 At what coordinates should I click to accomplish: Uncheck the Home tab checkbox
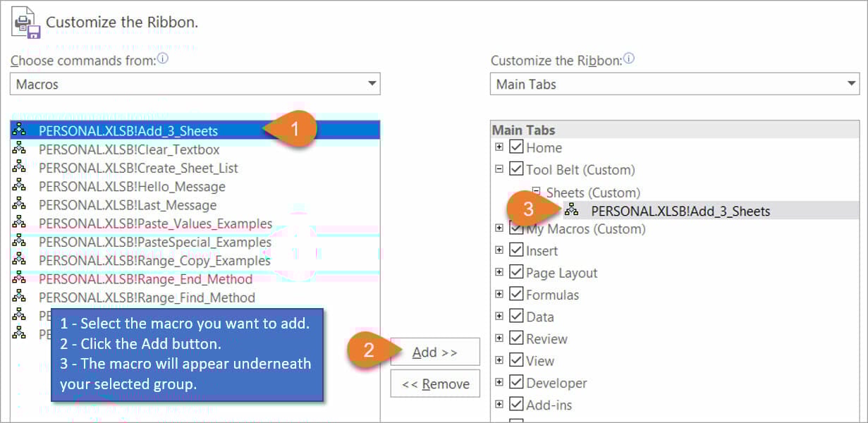coord(516,147)
